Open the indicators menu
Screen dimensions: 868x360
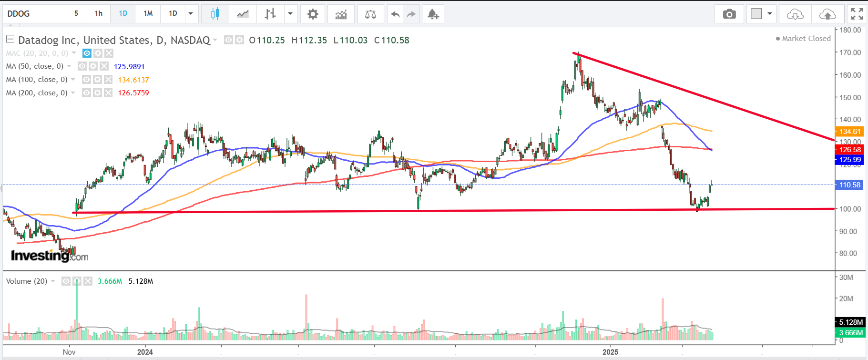tap(341, 14)
